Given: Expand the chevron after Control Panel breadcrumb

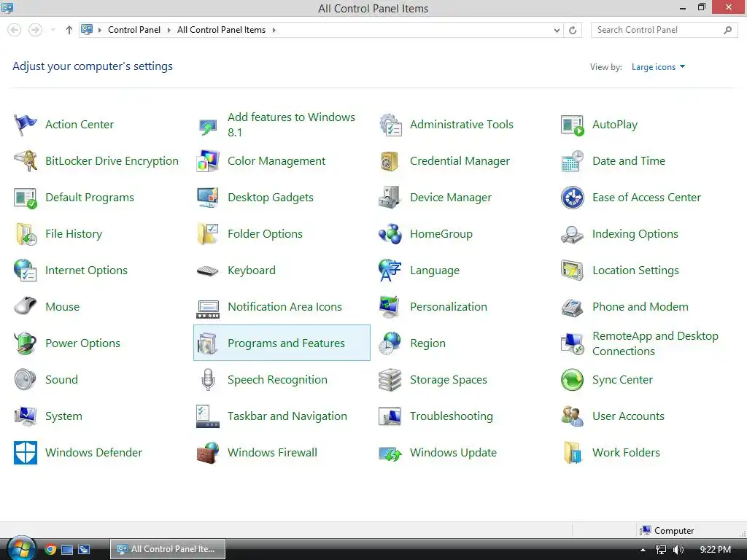Looking at the screenshot, I should (169, 30).
